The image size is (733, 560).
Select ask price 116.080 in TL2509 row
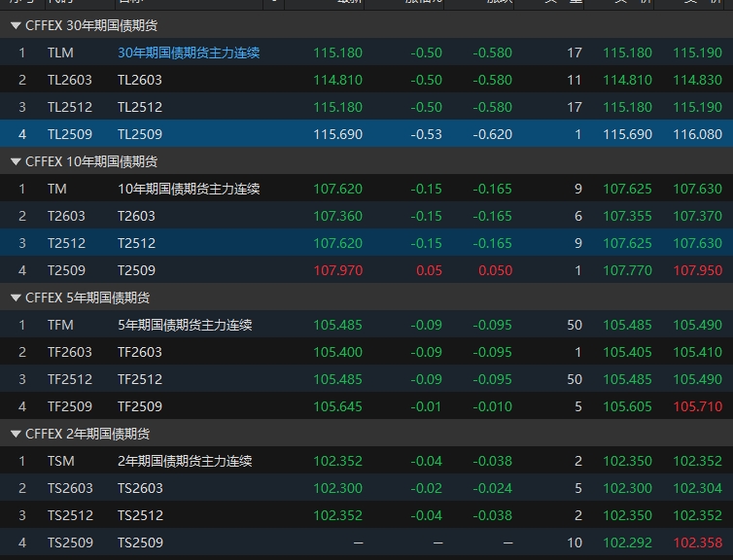coord(697,134)
